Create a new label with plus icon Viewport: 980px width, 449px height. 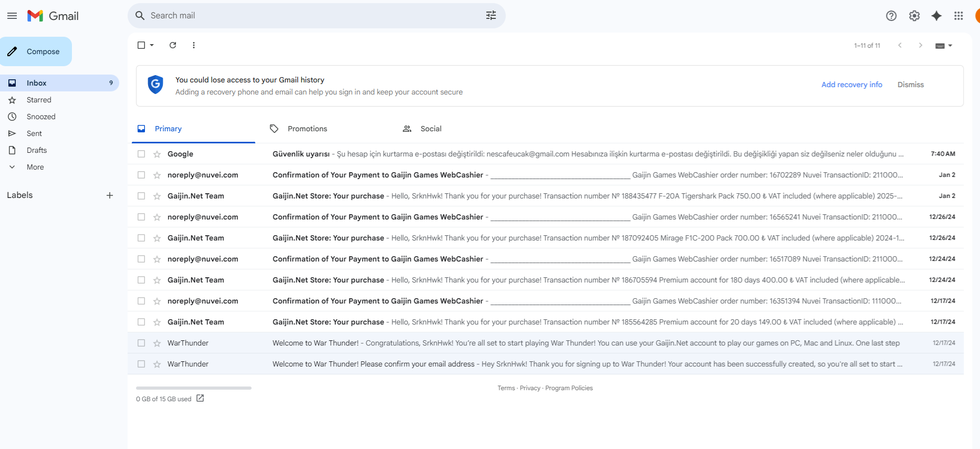coord(110,195)
